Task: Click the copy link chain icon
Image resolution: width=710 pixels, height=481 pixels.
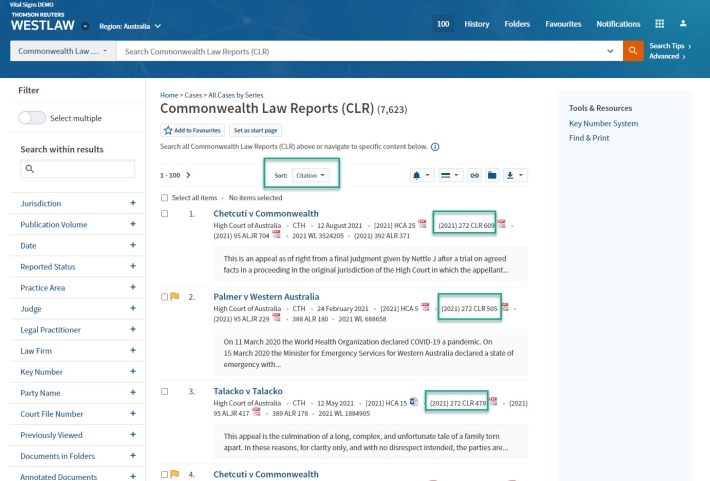Action: (475, 175)
